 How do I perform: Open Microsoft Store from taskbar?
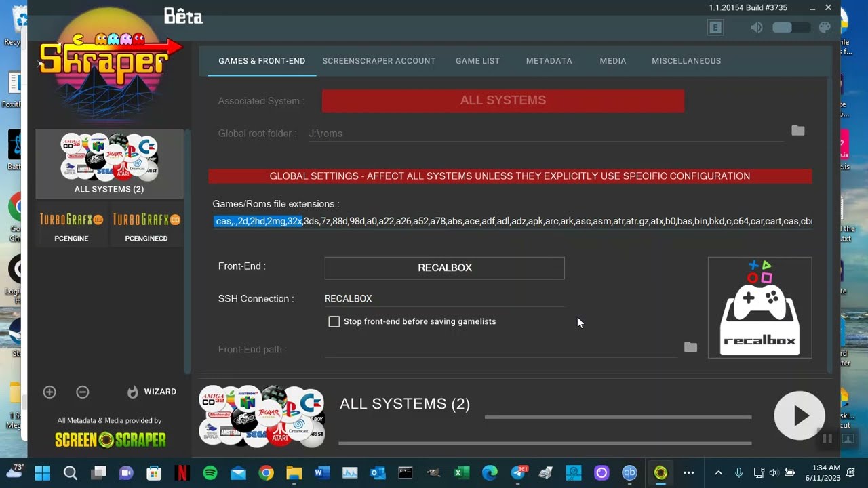[x=154, y=472]
